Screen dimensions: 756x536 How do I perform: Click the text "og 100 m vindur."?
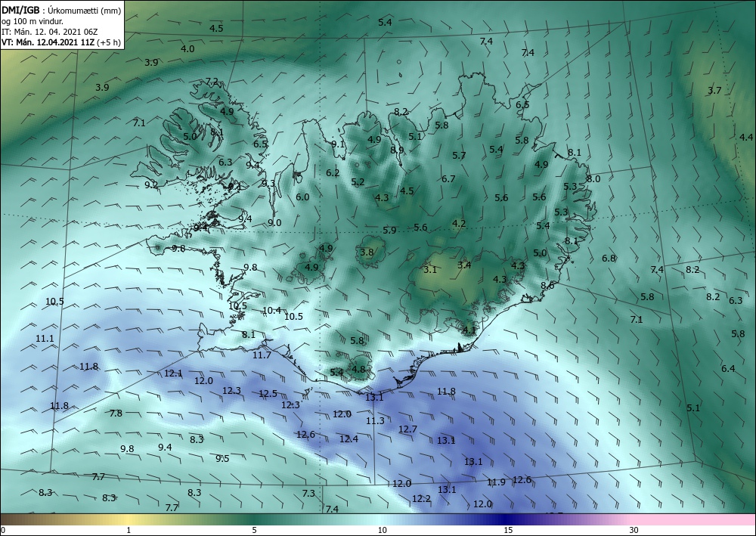coord(33,21)
